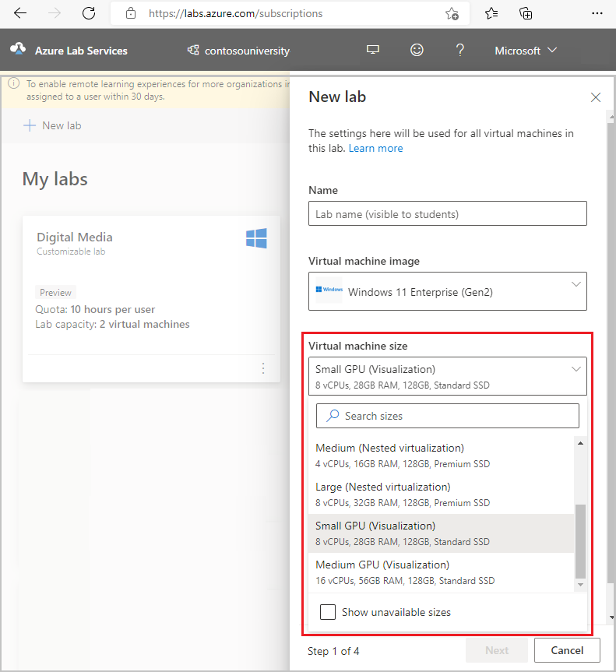Expand the Virtual machine image dropdown

click(x=448, y=291)
